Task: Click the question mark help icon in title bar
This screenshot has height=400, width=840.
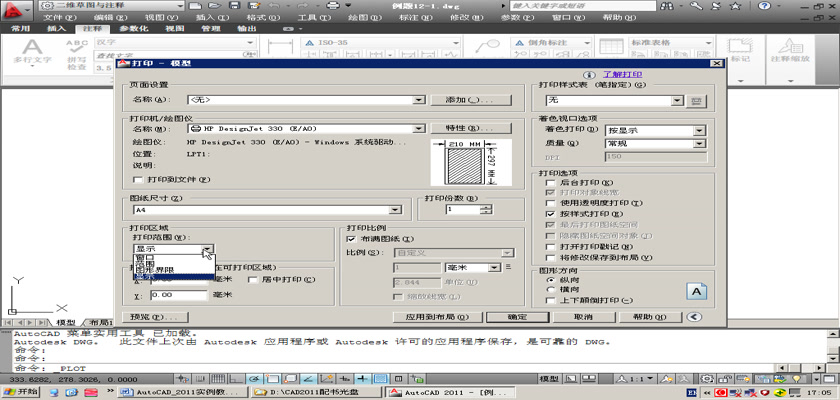Action: (x=764, y=6)
